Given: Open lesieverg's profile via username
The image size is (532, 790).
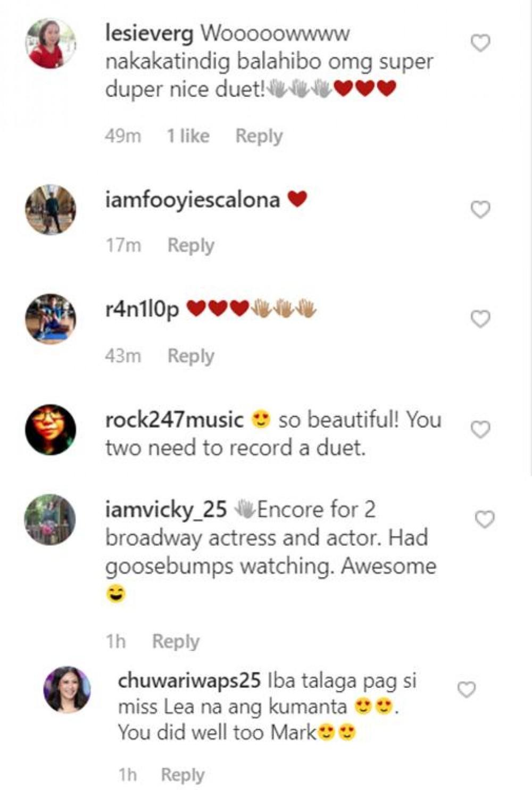Looking at the screenshot, I should pos(149,34).
